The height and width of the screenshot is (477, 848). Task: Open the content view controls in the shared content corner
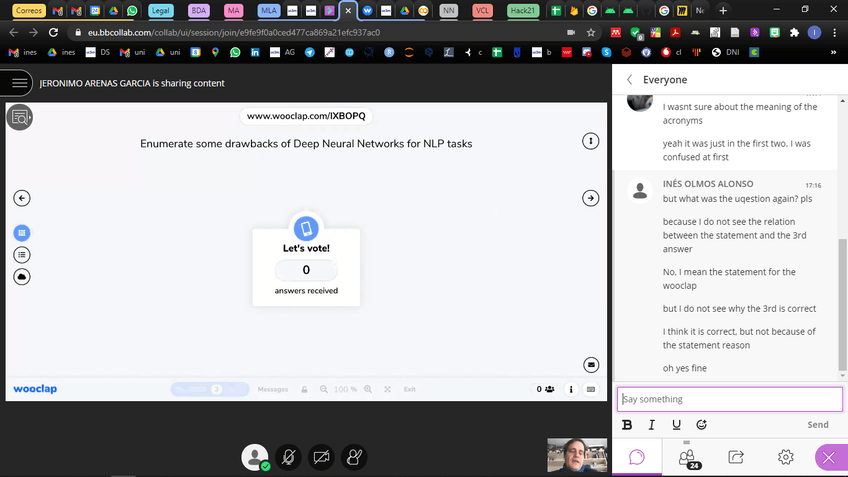tap(19, 117)
